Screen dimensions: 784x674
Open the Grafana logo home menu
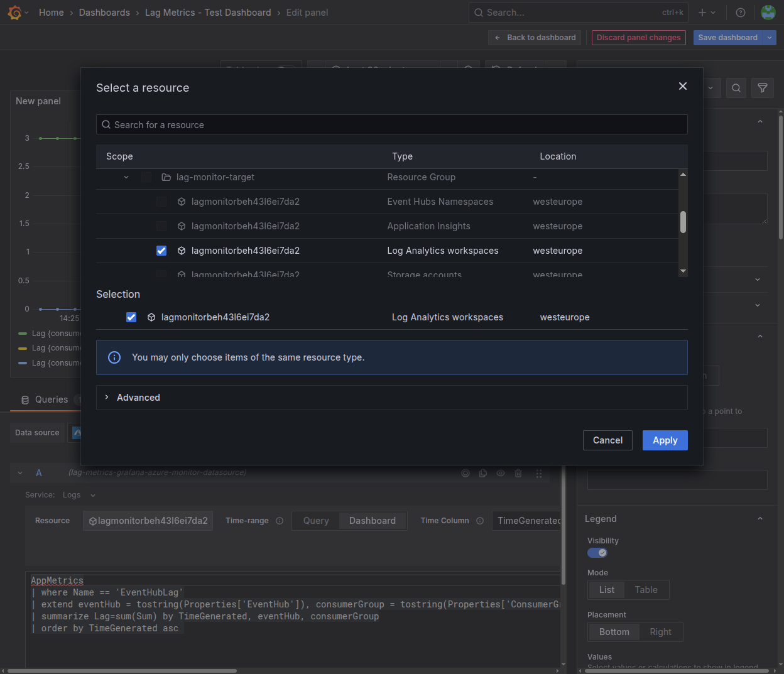tap(15, 13)
